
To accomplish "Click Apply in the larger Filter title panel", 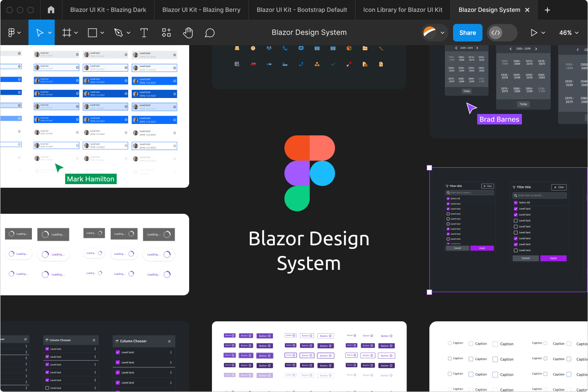I will click(x=553, y=258).
